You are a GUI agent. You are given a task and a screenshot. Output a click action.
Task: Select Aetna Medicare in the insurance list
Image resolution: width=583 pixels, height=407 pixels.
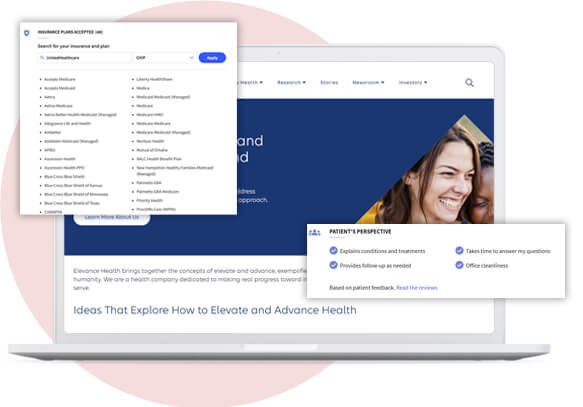point(58,106)
